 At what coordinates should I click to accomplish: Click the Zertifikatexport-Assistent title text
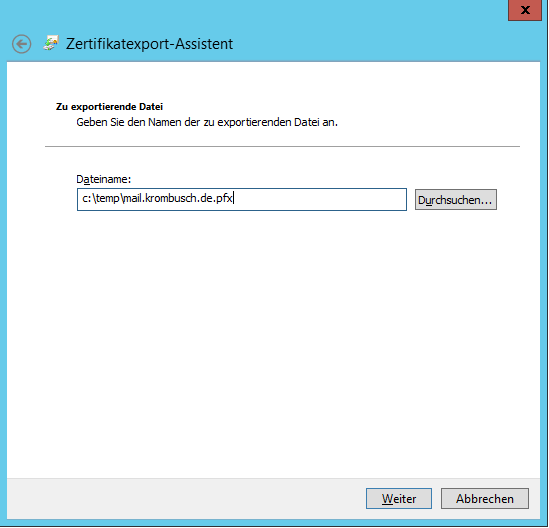tap(150, 44)
